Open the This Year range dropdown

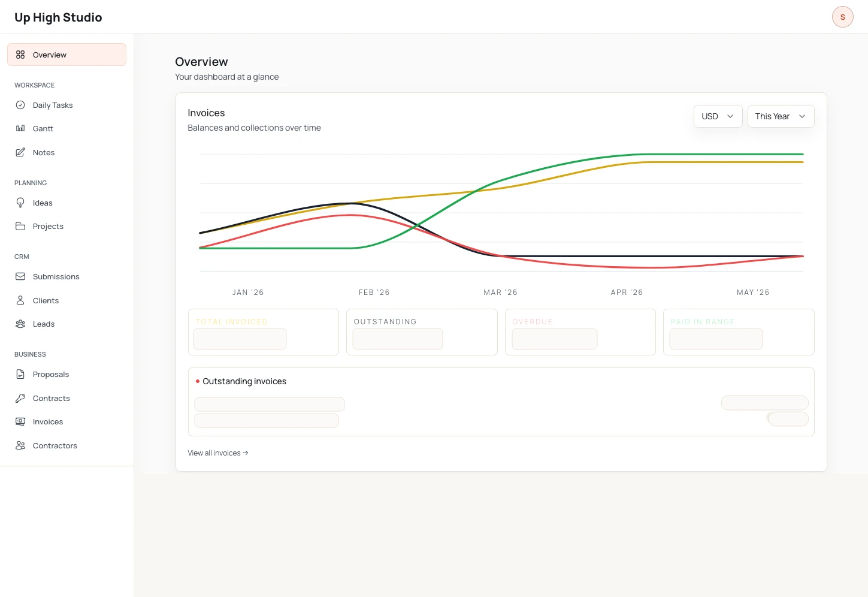[781, 116]
